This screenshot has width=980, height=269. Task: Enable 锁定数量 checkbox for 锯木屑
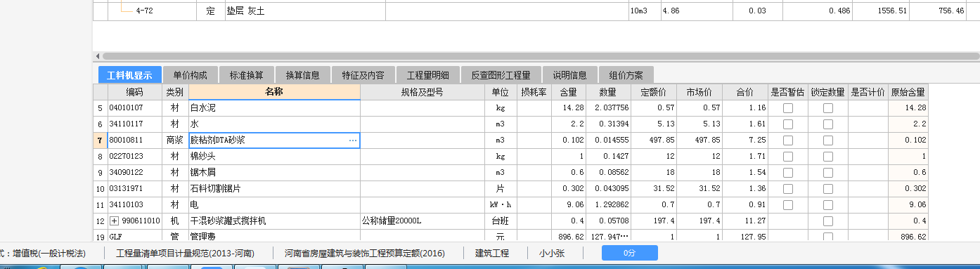coord(828,173)
